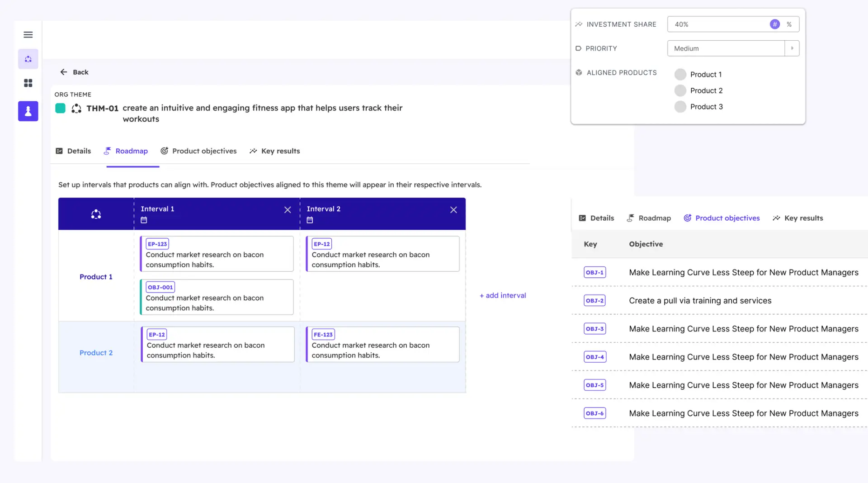Open the Priority dropdown arrow

coord(792,48)
